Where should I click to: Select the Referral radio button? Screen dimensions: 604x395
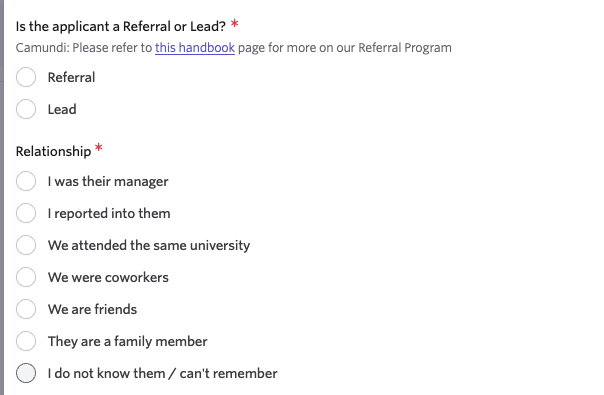point(26,77)
